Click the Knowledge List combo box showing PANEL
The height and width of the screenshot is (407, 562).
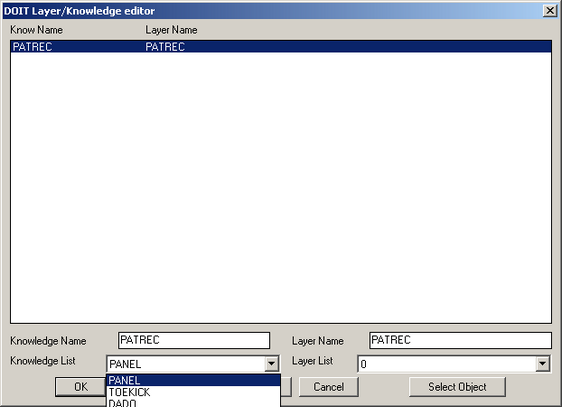(x=192, y=364)
